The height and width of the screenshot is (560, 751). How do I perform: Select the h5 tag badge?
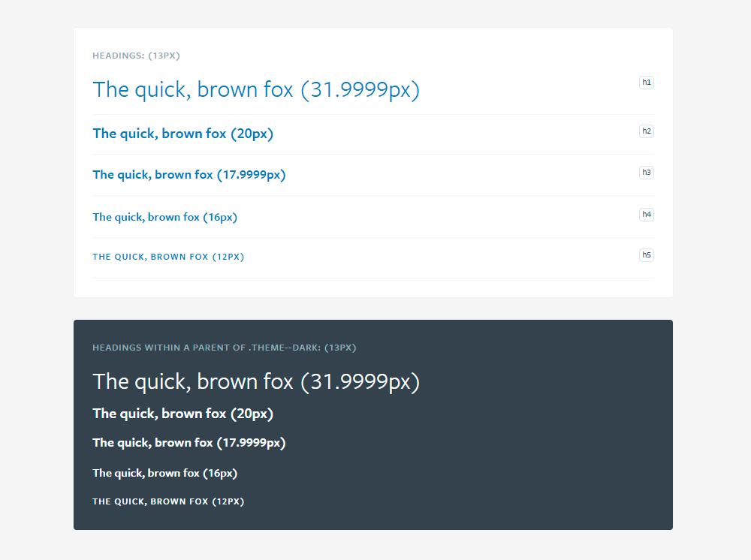point(646,255)
